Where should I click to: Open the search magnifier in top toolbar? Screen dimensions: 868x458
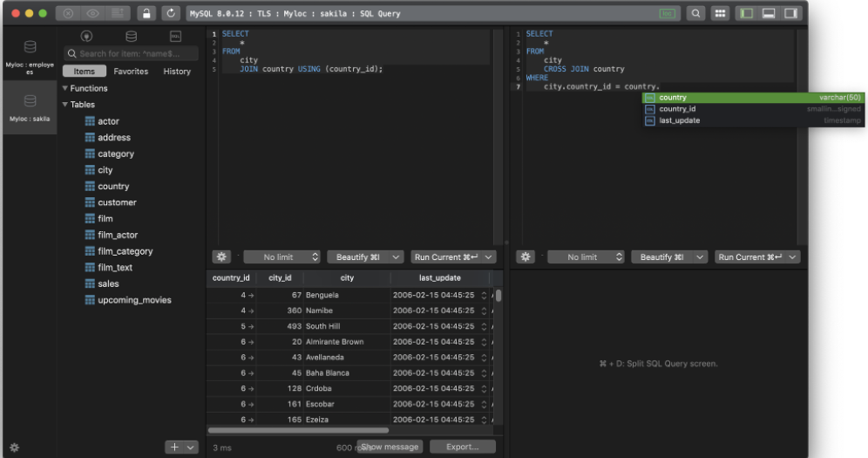coord(695,13)
